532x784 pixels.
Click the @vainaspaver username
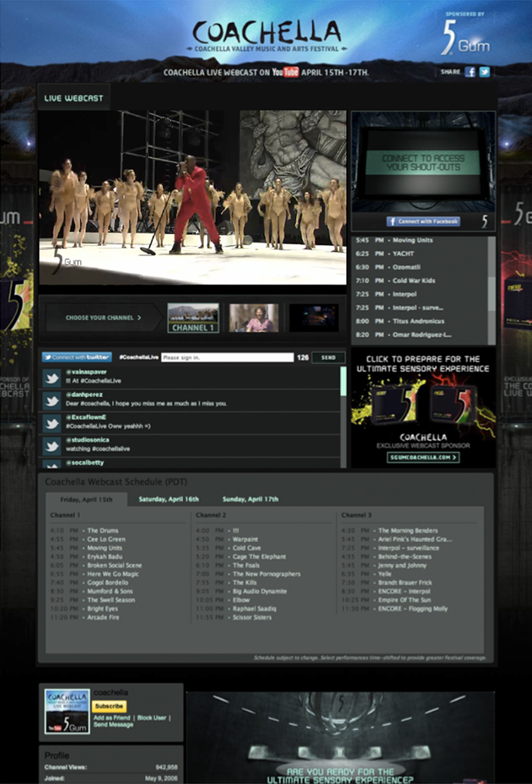86,372
